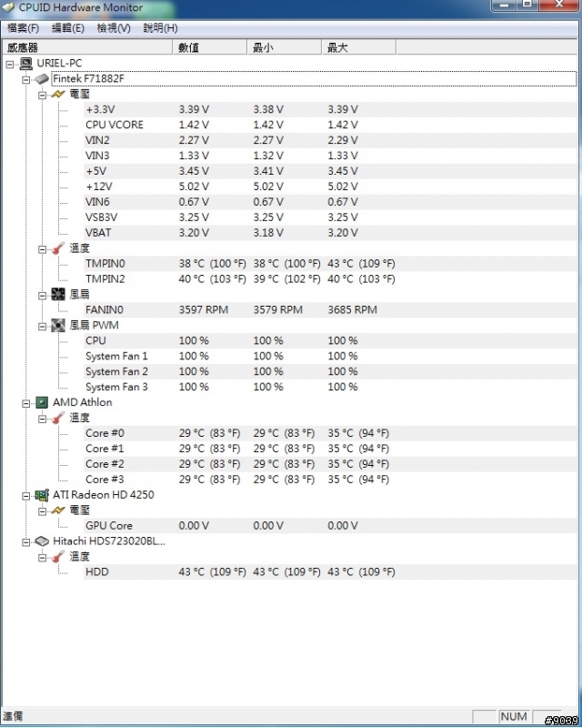This screenshot has height=728, width=582.
Task: Select the VIN3 voltage row
Action: click(x=330, y=156)
